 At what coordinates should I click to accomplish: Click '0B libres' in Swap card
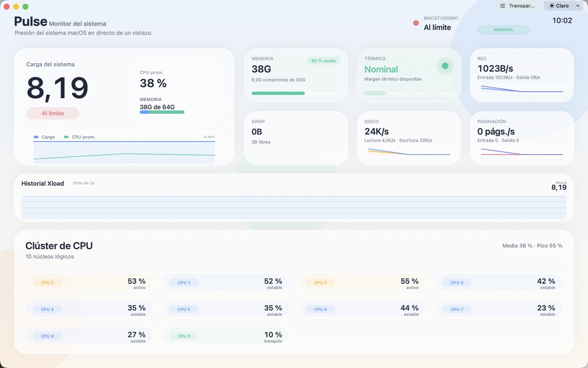[x=261, y=142]
